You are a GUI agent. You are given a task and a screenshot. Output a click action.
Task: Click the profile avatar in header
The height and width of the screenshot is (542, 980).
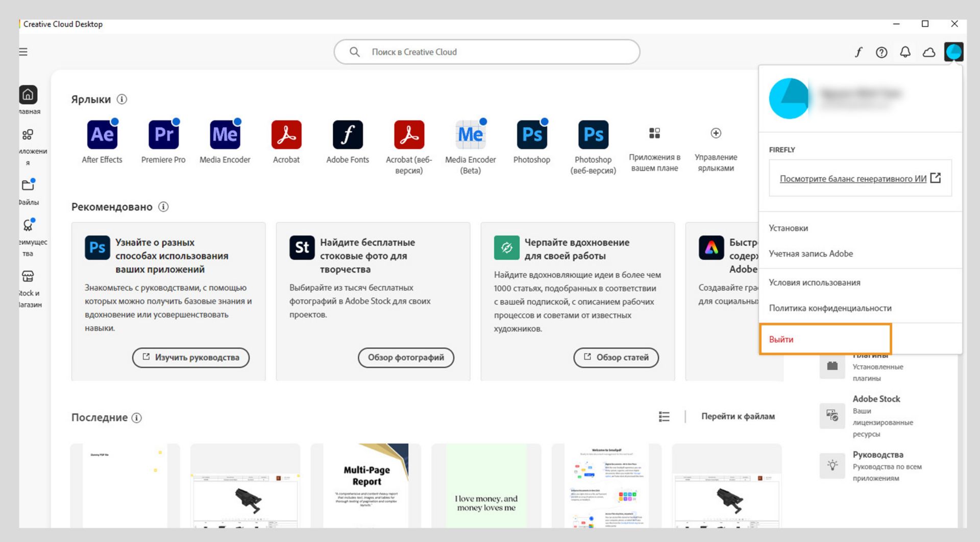[x=953, y=52]
